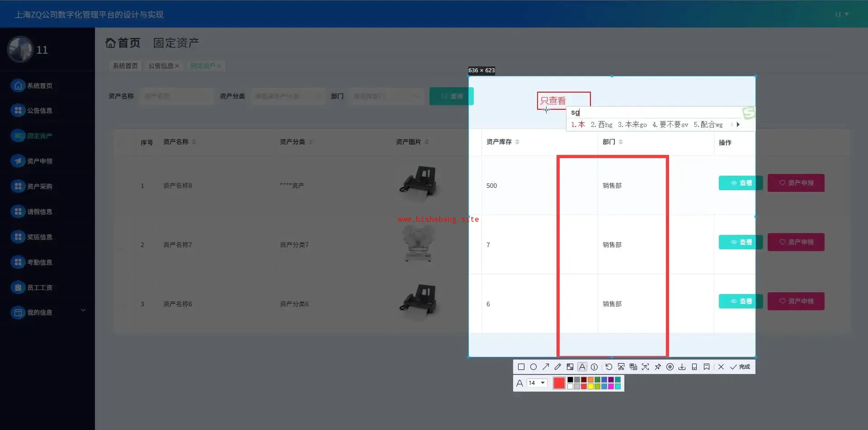Open the 资产分类 filter dropdown
The image size is (868, 430).
pos(288,96)
